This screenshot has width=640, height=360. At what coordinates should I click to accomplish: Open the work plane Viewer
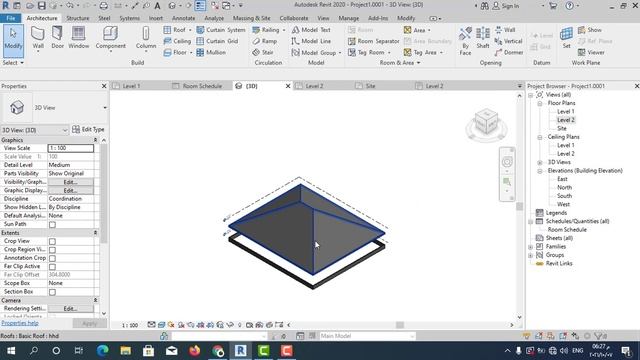591,53
